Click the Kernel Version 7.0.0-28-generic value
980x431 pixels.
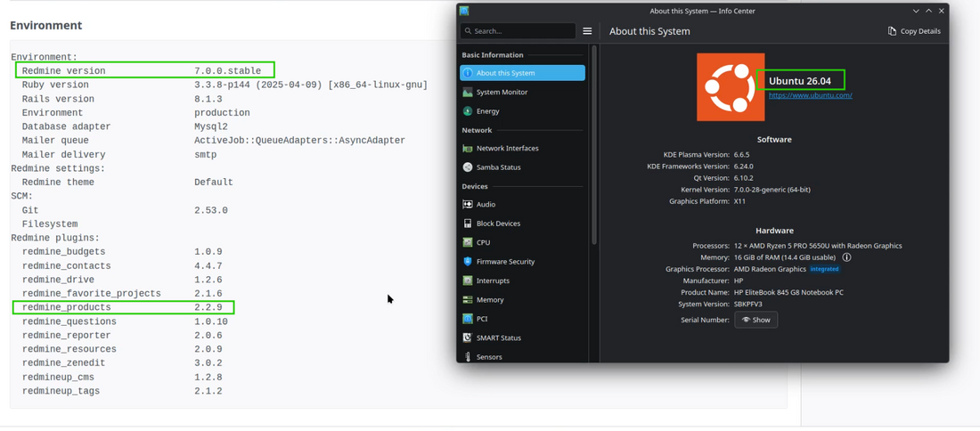[x=772, y=190]
